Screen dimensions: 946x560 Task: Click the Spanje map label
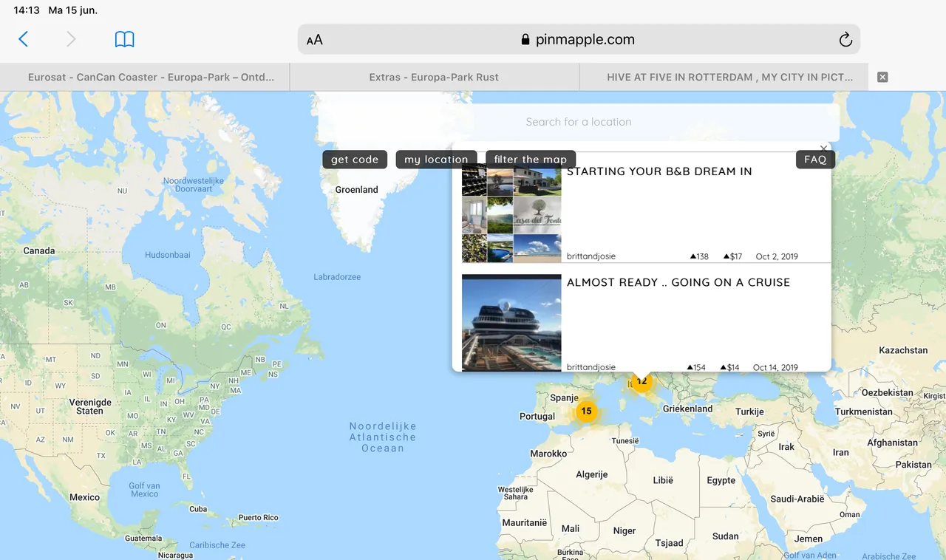coord(565,397)
